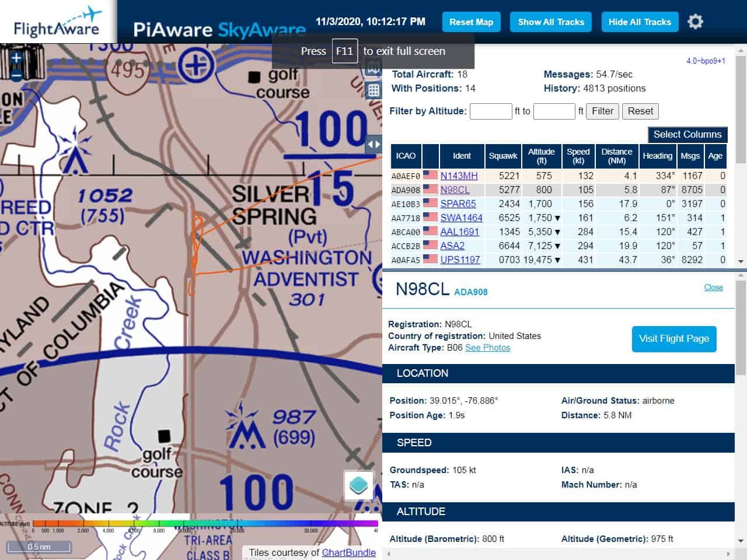Select ICAO cell AE10B3

pos(406,204)
